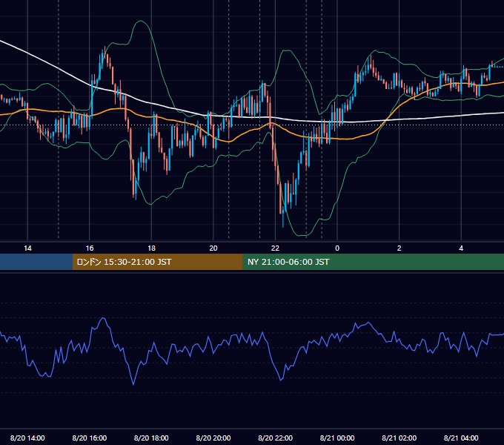
Task: Click the 8/21 04:00 time label
Action: click(x=461, y=438)
